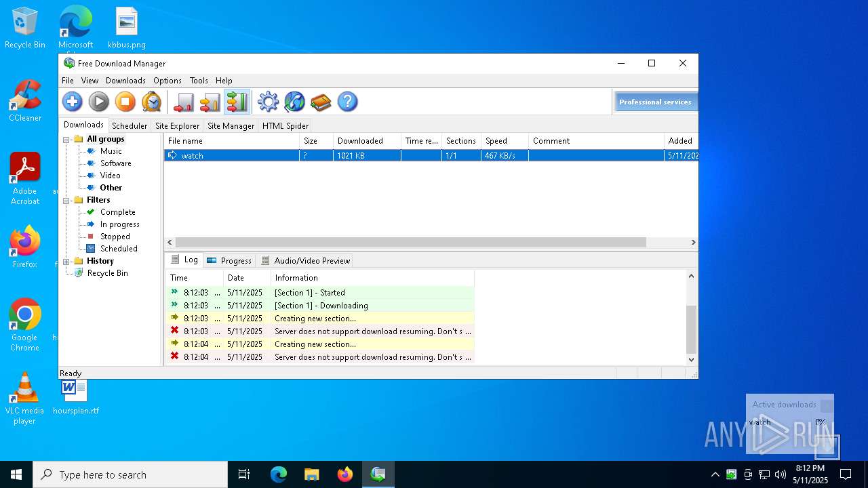This screenshot has width=868, height=488.
Task: Open the Help menu
Action: coord(224,80)
